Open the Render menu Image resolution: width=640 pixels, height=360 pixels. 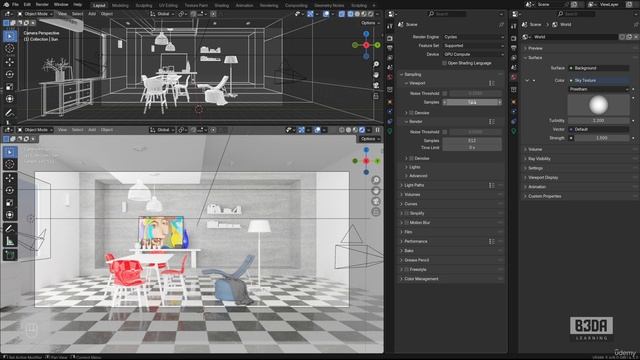pyautogui.click(x=42, y=4)
